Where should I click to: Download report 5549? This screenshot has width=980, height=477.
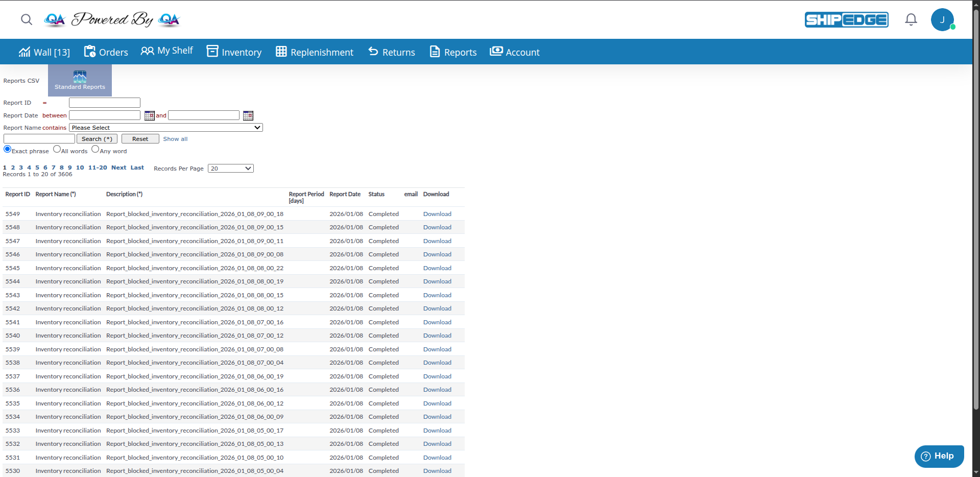[437, 213]
